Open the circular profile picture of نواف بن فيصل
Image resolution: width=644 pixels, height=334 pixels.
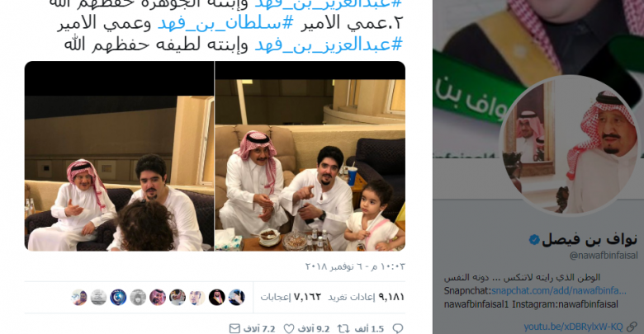click(570, 146)
